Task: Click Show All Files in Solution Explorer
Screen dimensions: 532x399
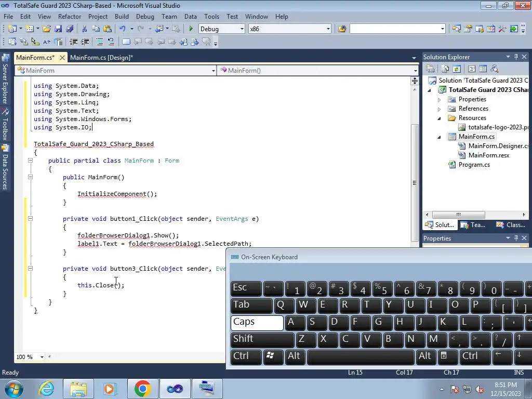Action: (445, 69)
